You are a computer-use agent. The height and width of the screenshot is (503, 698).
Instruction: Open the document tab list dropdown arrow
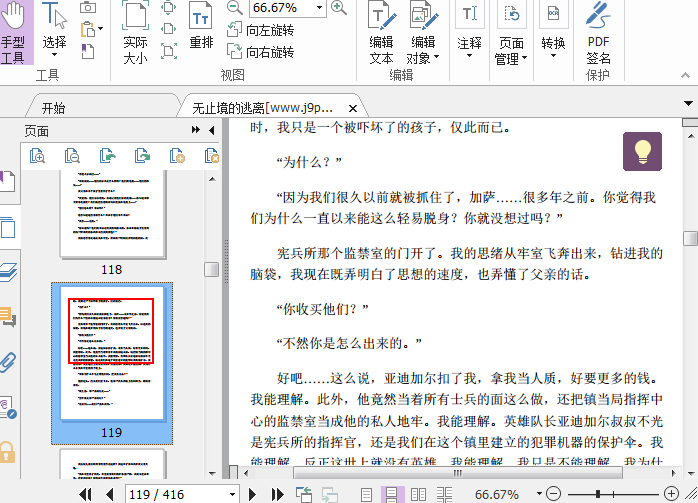pyautogui.click(x=688, y=104)
